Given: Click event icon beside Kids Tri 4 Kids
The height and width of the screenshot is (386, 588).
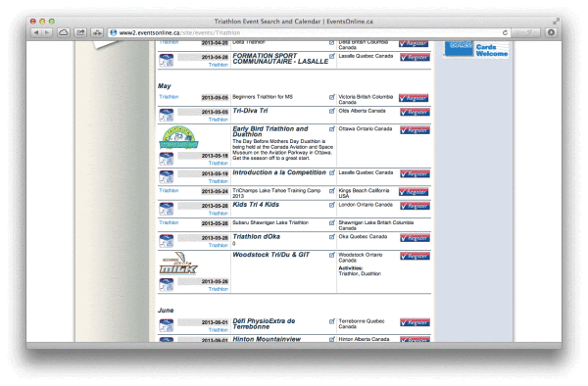Looking at the screenshot, I should pyautogui.click(x=167, y=209).
